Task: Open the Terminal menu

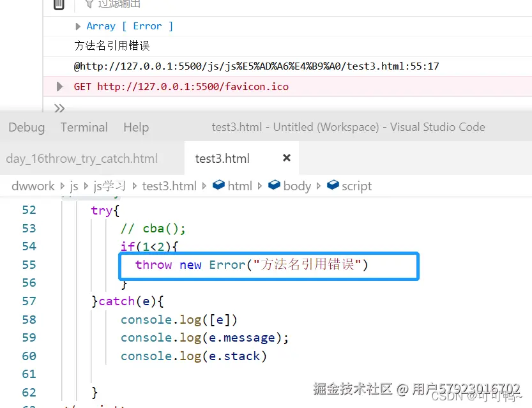Action: [84, 127]
